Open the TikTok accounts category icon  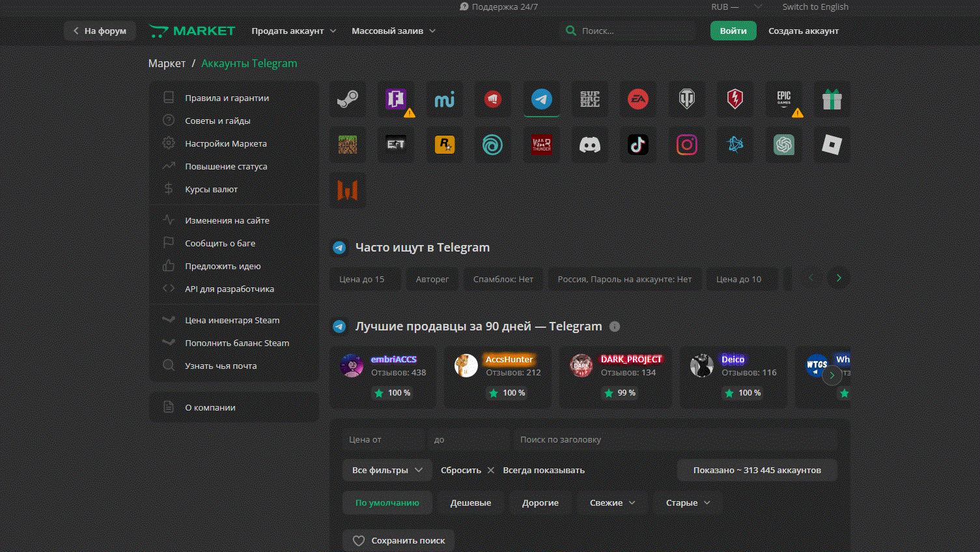point(638,145)
